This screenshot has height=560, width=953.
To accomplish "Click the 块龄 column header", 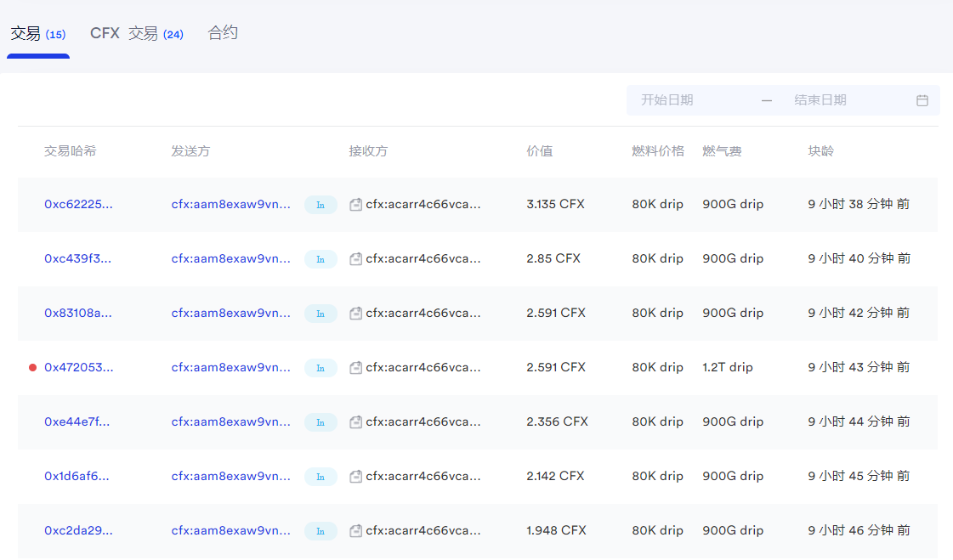I will click(x=820, y=151).
